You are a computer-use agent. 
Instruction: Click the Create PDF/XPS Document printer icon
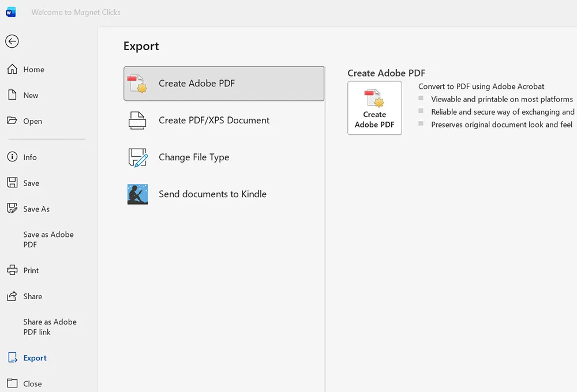coord(137,120)
